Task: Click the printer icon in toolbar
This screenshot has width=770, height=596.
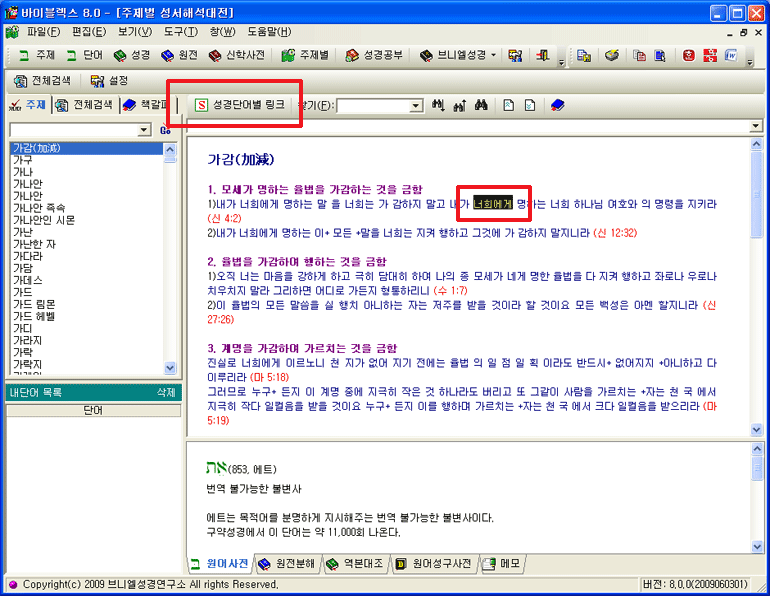Action: point(611,55)
